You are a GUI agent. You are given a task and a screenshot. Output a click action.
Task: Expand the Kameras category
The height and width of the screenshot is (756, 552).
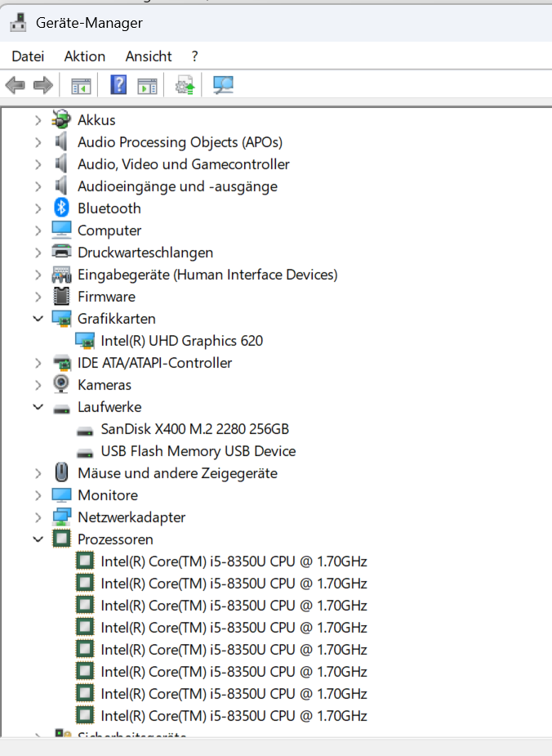tap(38, 385)
